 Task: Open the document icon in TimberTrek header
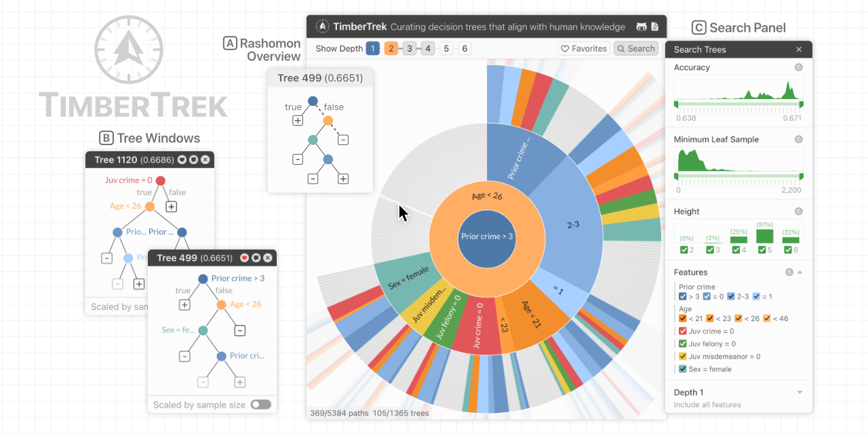pos(655,27)
